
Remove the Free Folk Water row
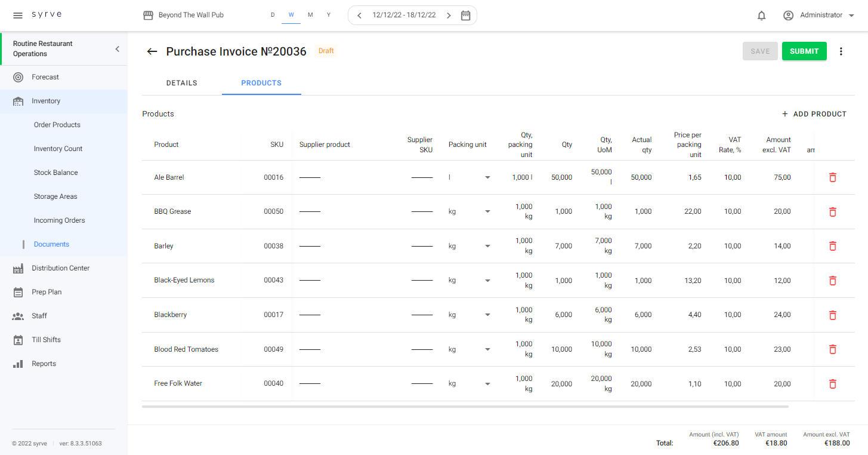833,384
